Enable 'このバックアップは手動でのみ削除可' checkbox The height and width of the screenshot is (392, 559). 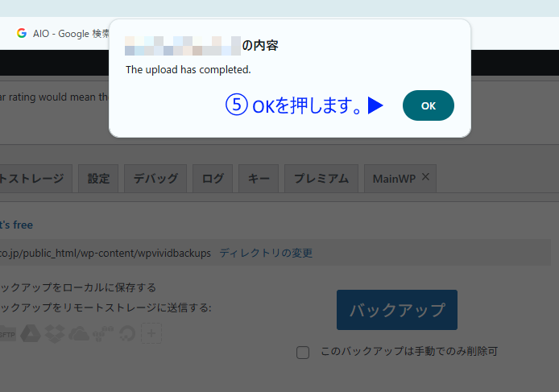pyautogui.click(x=303, y=353)
